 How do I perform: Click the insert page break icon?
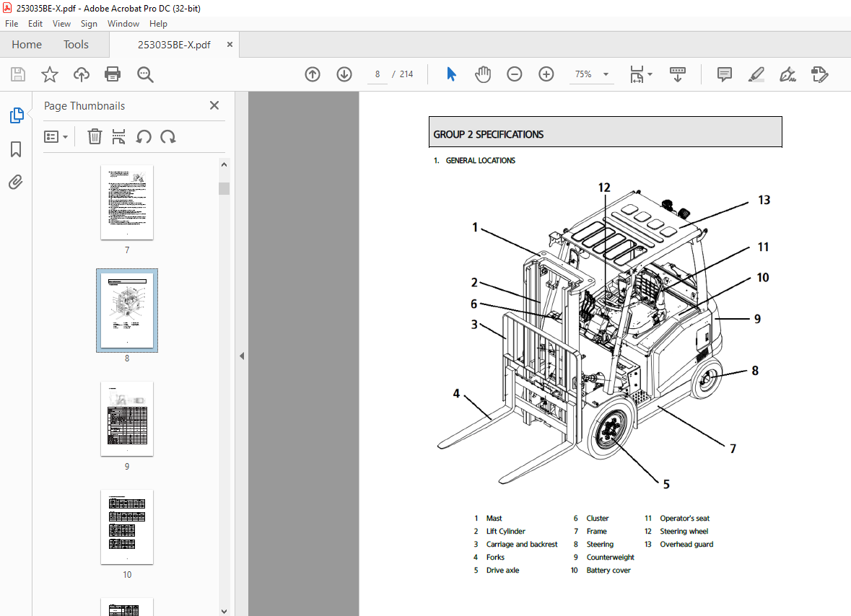point(118,136)
